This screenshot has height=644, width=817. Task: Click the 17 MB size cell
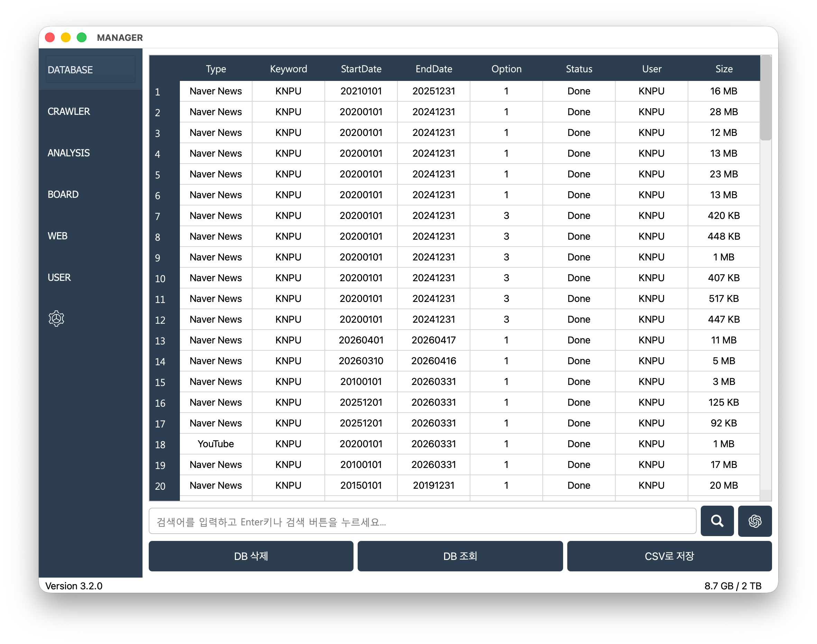click(x=724, y=464)
